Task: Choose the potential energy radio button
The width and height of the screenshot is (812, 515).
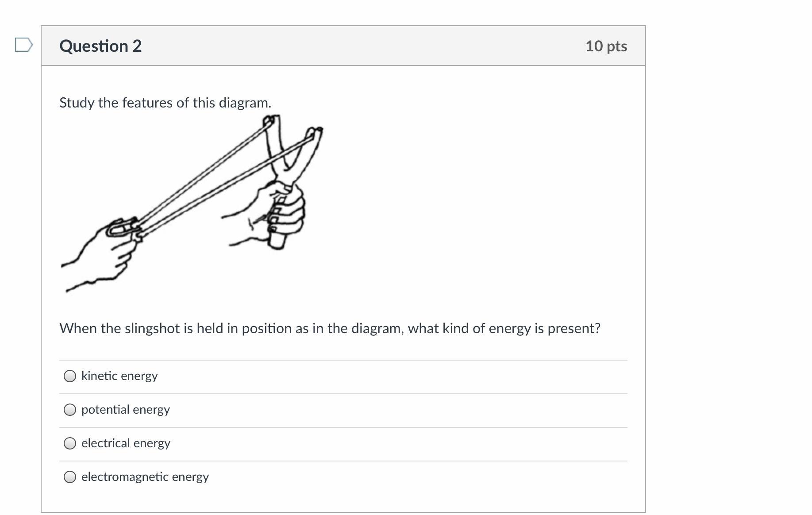Action: (x=70, y=410)
